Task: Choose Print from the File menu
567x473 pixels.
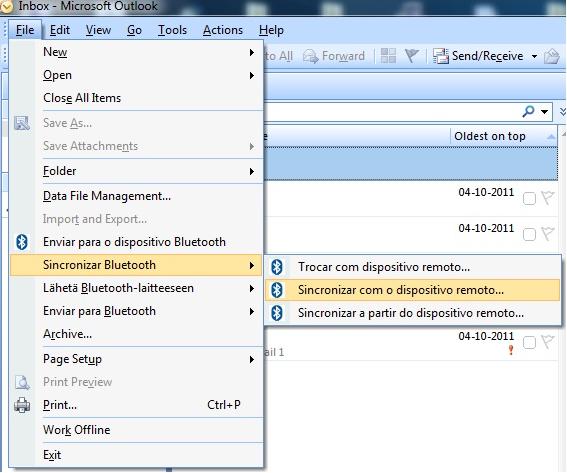Action: [136, 405]
